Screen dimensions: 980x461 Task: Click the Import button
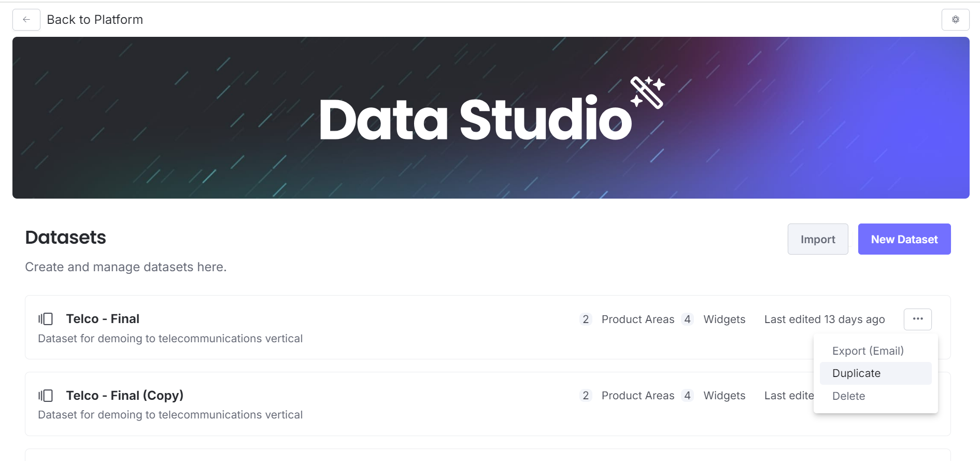tap(817, 239)
